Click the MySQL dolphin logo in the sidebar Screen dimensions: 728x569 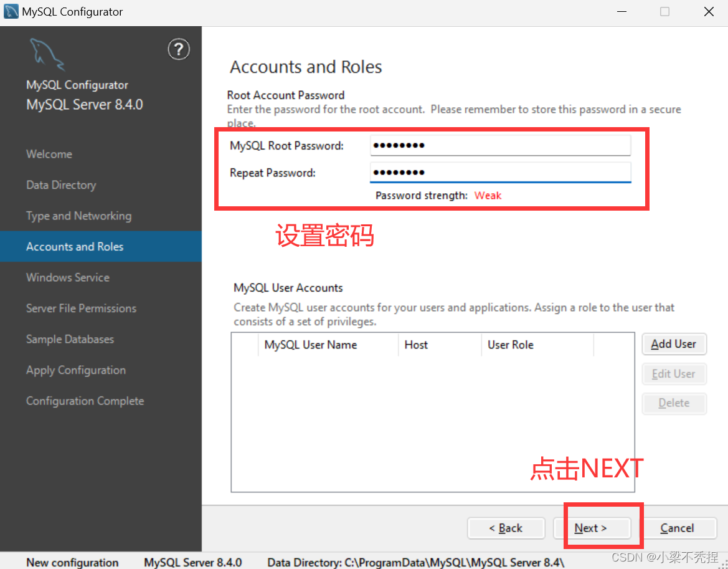47,54
